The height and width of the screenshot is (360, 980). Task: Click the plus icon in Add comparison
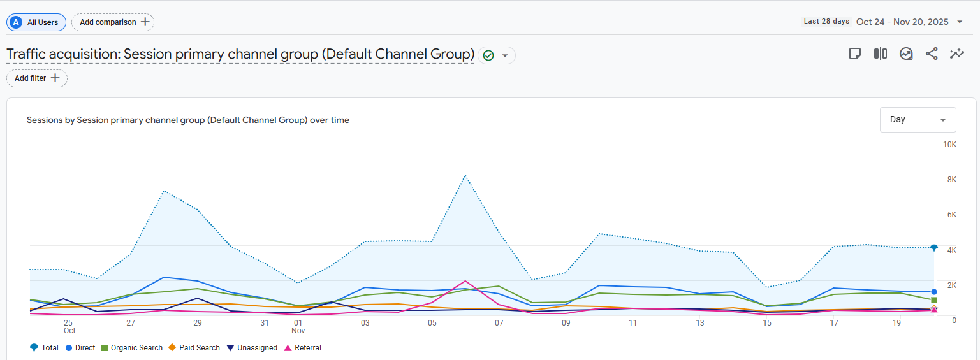click(x=145, y=22)
